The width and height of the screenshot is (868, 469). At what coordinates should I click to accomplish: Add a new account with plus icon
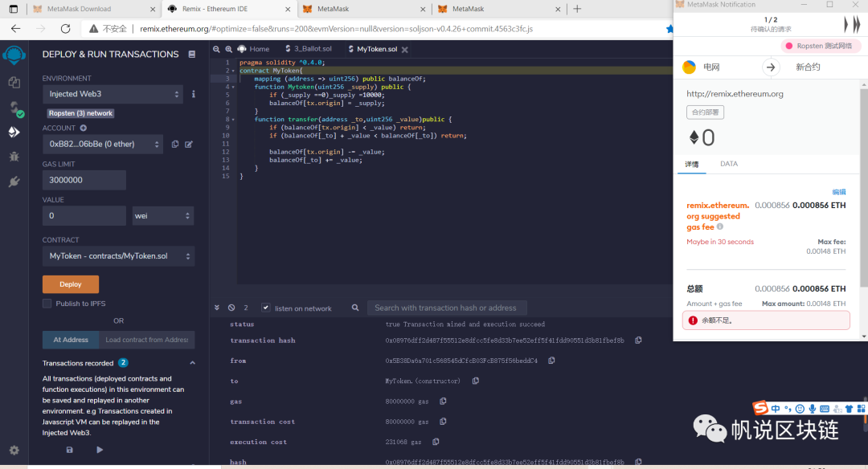[83, 128]
